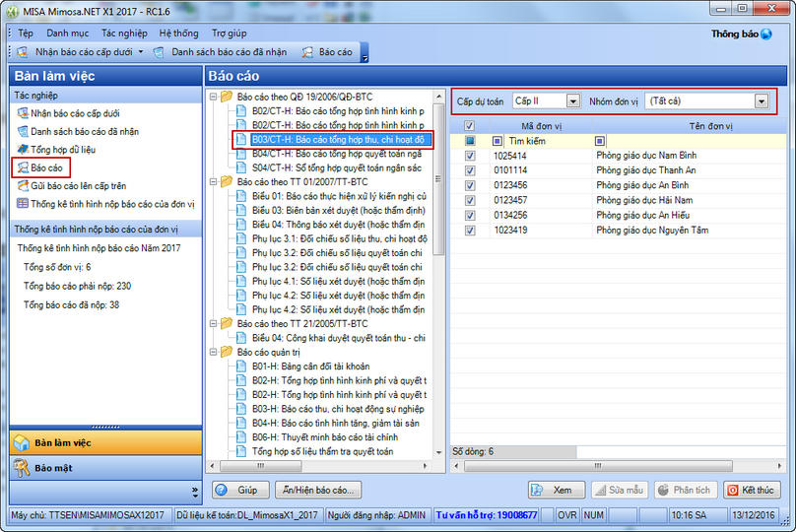Screen dimensions: 796x532
Task: Click filter icon in Tên đơn vị search cell
Action: tap(600, 141)
